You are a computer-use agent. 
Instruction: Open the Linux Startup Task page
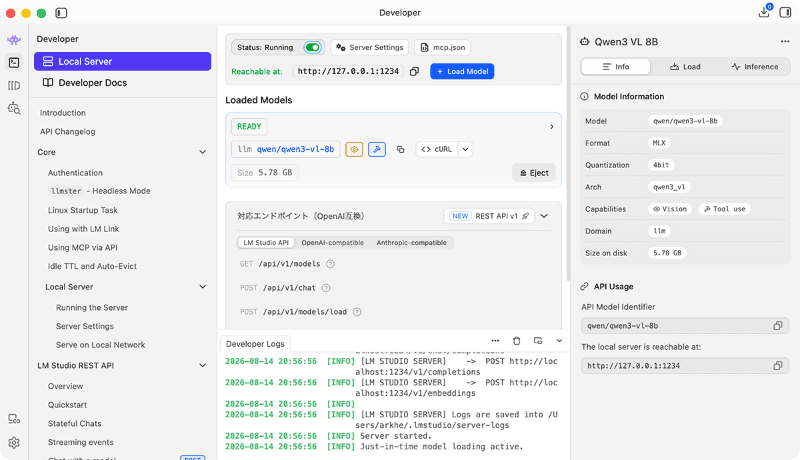[83, 210]
